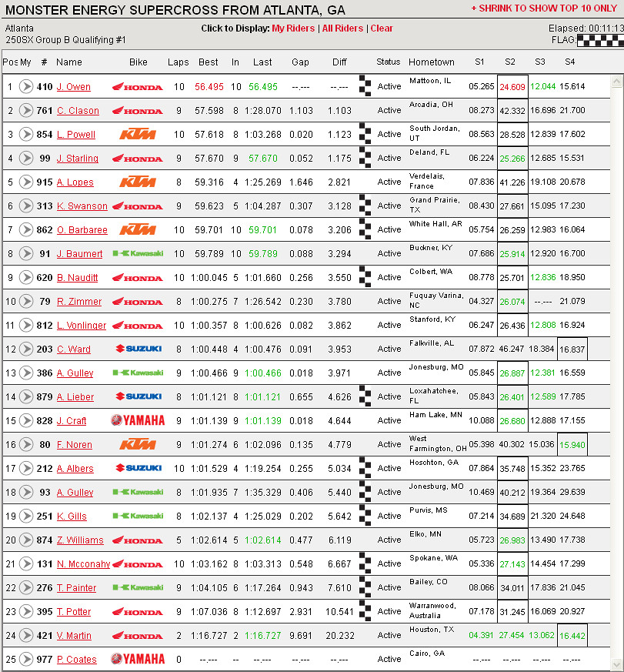Select arrow icon next to 212 A. Albers

(26, 469)
